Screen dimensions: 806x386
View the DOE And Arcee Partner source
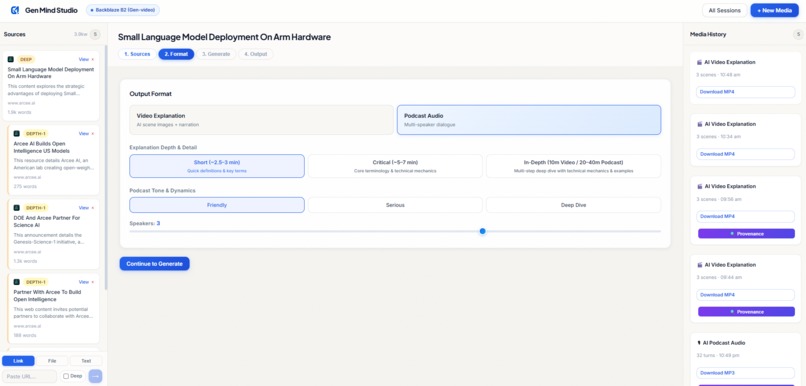[84, 208]
